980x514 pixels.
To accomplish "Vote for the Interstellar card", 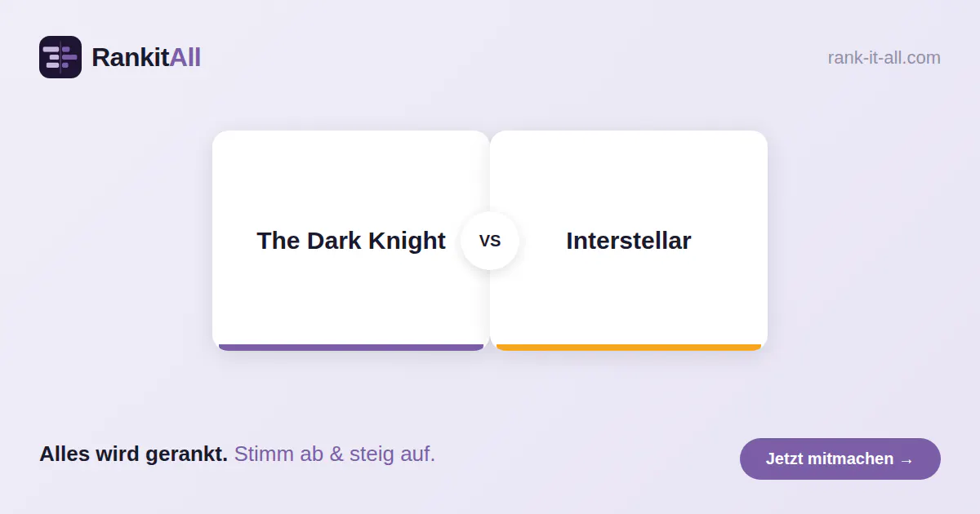I will click(629, 241).
